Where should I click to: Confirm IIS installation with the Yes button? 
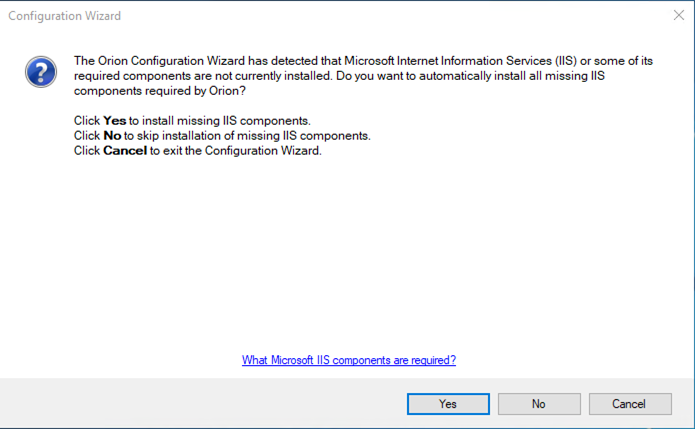[448, 404]
